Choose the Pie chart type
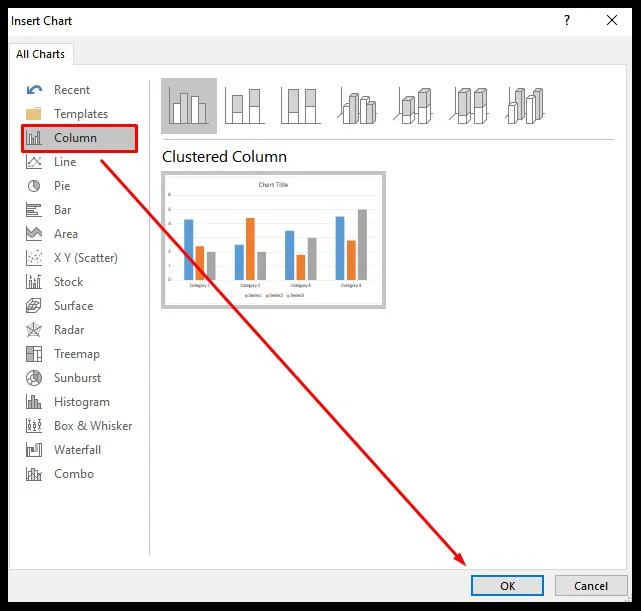This screenshot has width=641, height=611. click(62, 186)
